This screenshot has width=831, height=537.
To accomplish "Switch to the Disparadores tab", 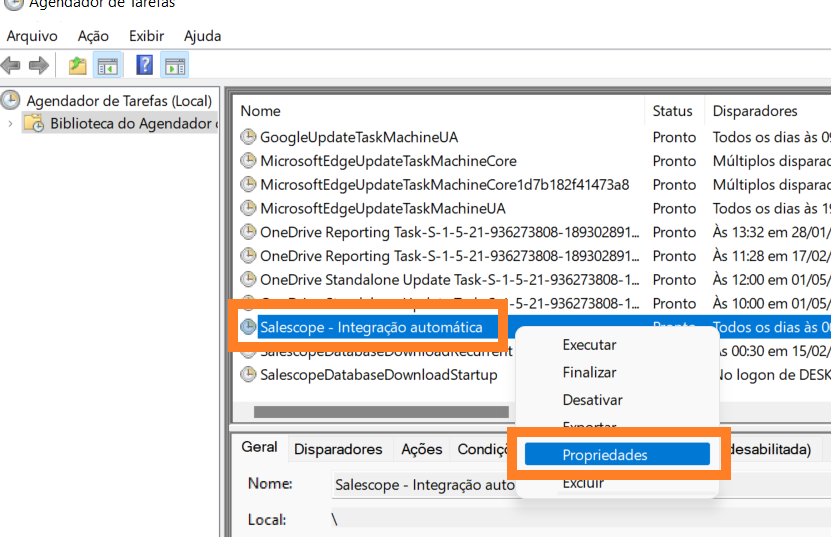I will [x=338, y=449].
